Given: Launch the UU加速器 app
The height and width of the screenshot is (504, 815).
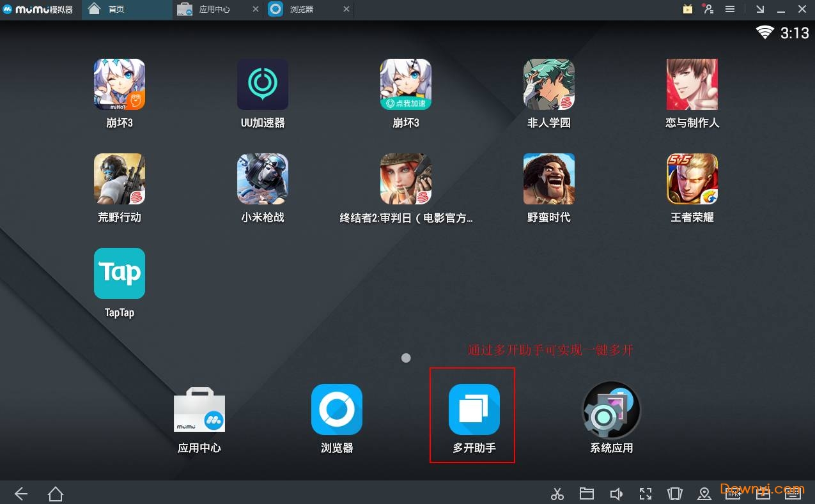Looking at the screenshot, I should pos(262,85).
